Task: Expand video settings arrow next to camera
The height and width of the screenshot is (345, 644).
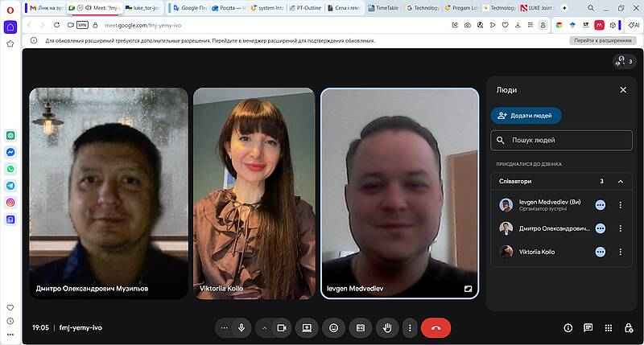Action: (x=265, y=328)
